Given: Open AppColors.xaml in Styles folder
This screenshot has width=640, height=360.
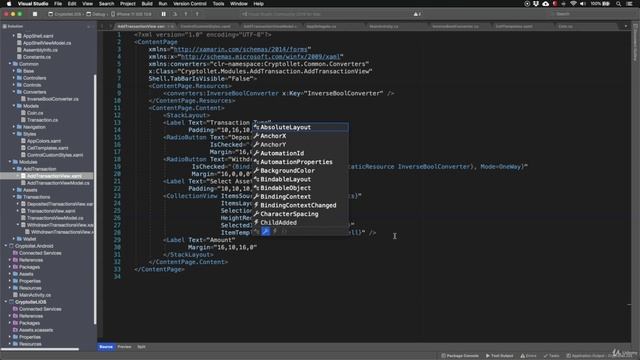Looking at the screenshot, I should point(44,141).
